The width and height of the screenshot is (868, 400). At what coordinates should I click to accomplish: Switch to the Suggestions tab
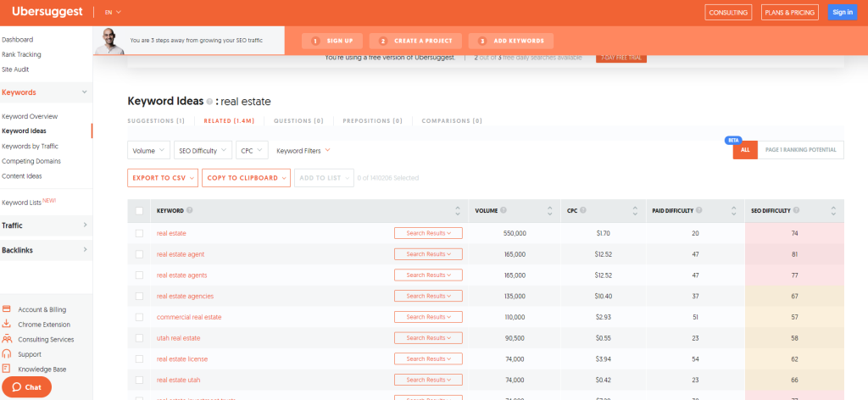(156, 120)
